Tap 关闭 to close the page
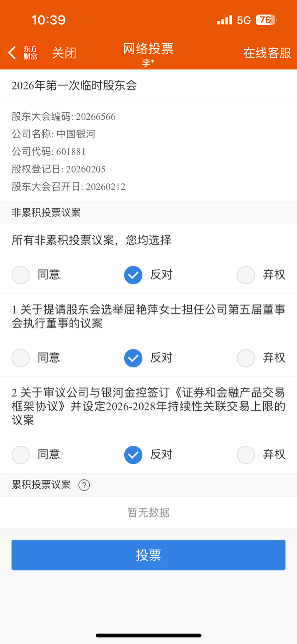The image size is (297, 644). click(64, 53)
